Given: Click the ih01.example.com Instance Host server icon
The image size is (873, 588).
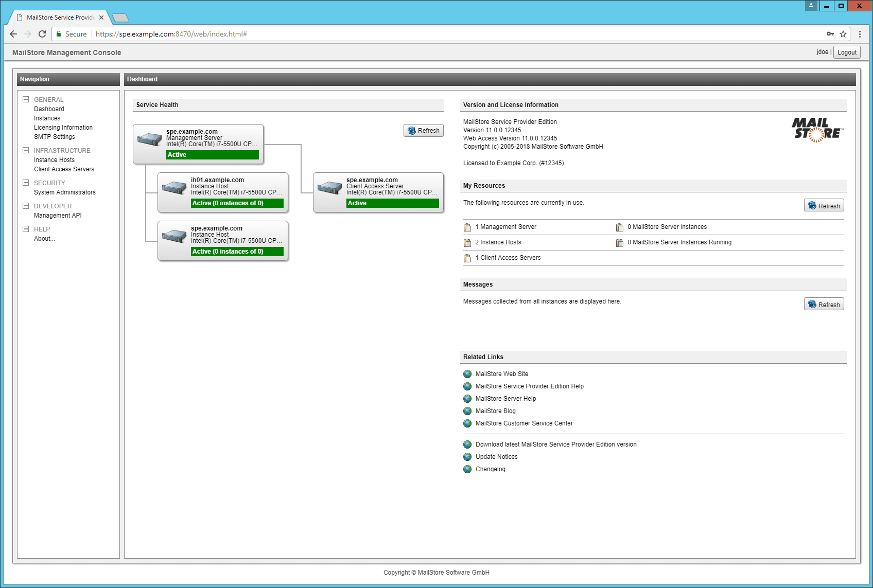Looking at the screenshot, I should 174,187.
